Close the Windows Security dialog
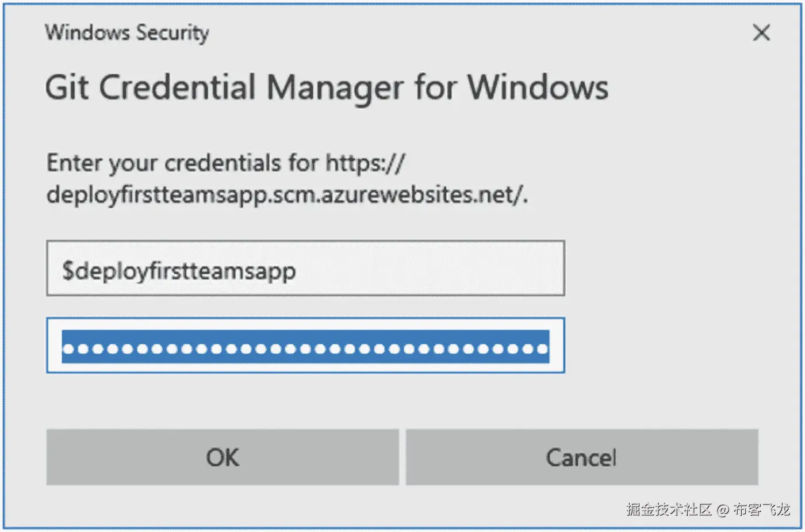 [761, 33]
